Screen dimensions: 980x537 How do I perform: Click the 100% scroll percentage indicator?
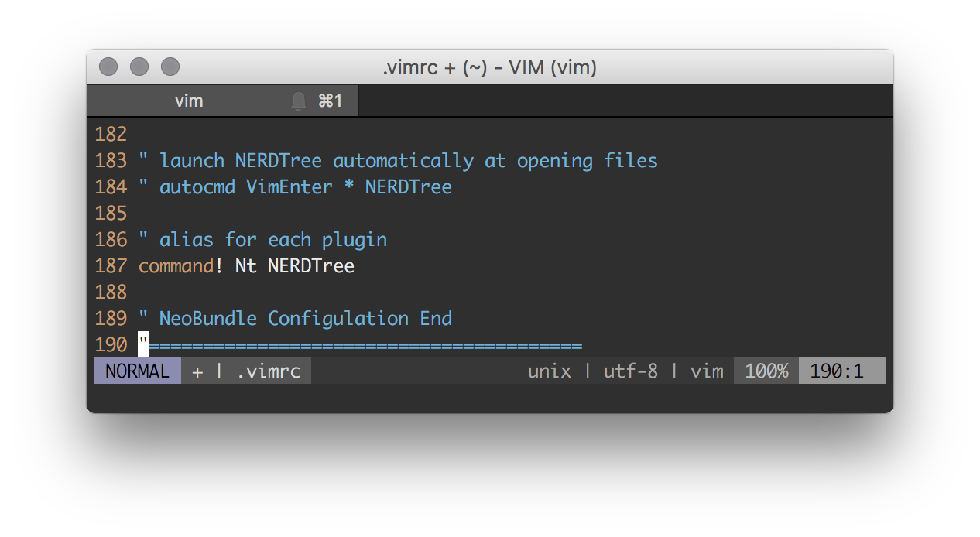tap(766, 371)
